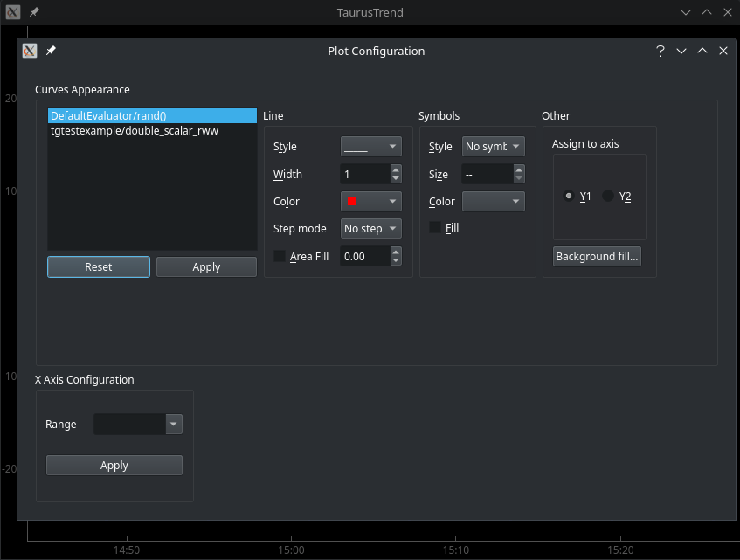Image resolution: width=740 pixels, height=560 pixels.
Task: Click the Background fill... button
Action: 597,257
